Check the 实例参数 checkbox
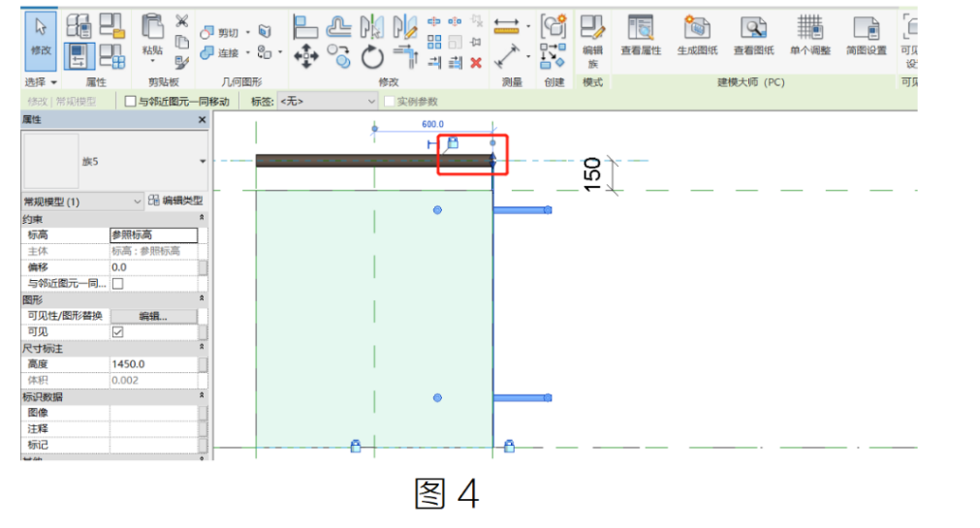 point(389,101)
